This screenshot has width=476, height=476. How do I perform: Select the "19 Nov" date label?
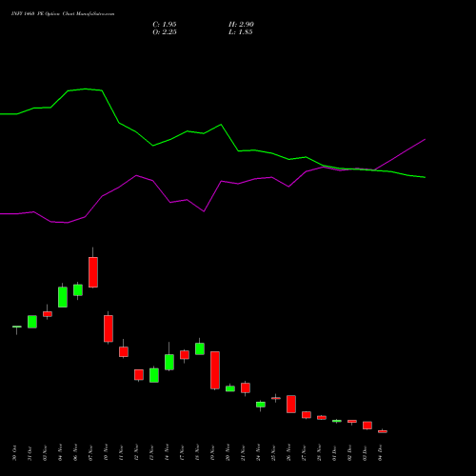(x=212, y=453)
